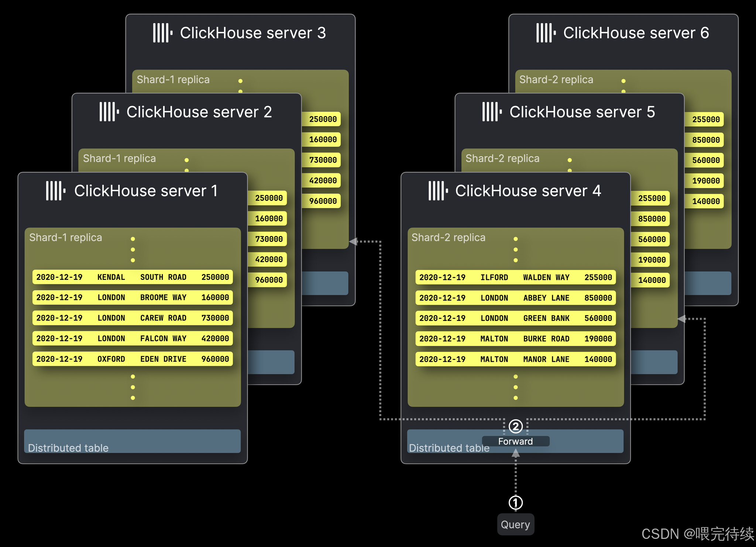The image size is (756, 547).
Task: Select Shard-2 replica label on server 5
Action: (x=502, y=158)
